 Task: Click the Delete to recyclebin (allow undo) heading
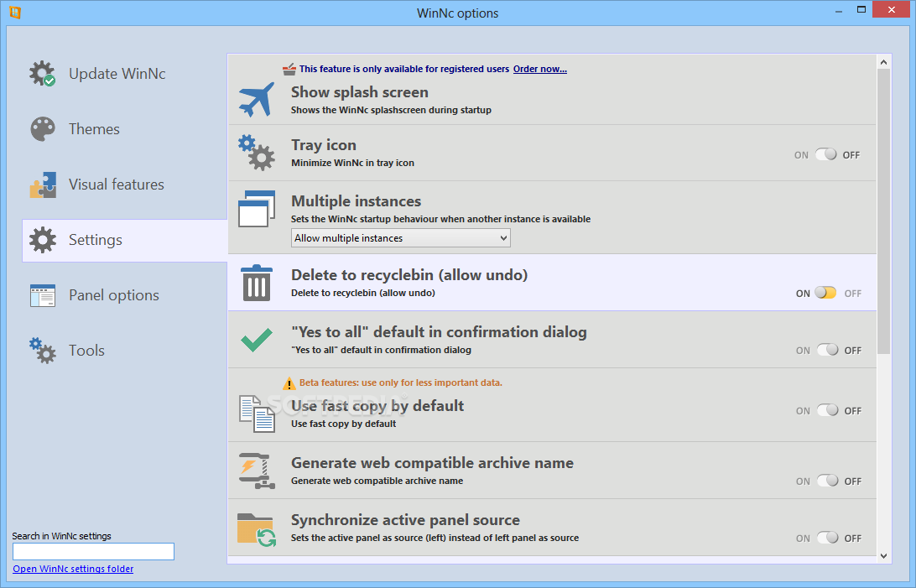409,275
